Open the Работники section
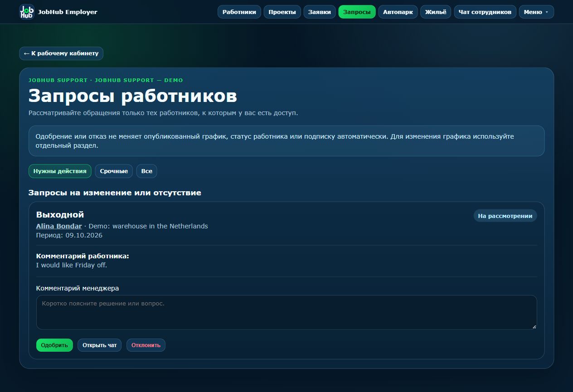 coord(239,12)
